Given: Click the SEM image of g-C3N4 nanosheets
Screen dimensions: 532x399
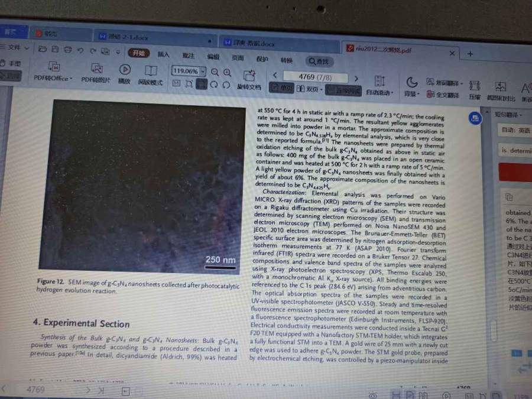Looking at the screenshot, I should pyautogui.click(x=142, y=187).
